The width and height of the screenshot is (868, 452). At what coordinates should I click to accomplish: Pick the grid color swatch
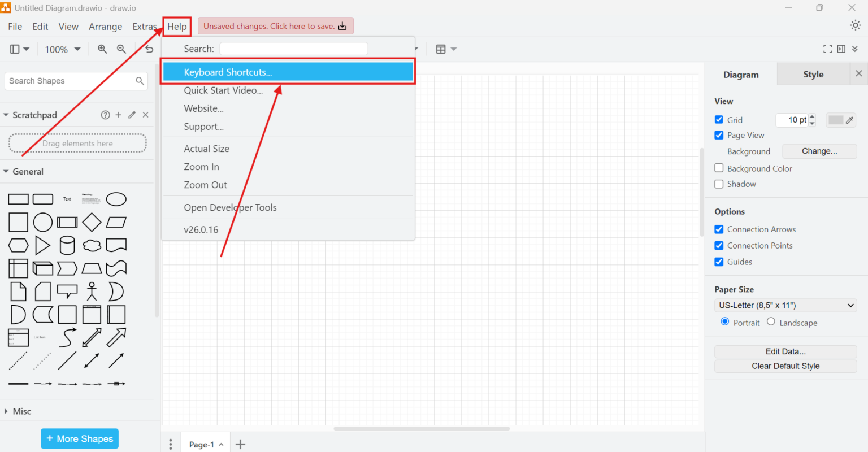pyautogui.click(x=836, y=120)
